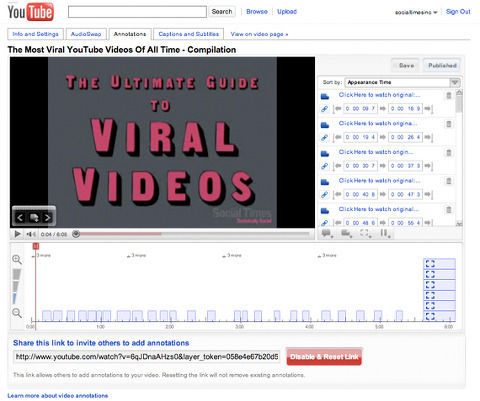Click the Search button

pyautogui.click(x=222, y=12)
